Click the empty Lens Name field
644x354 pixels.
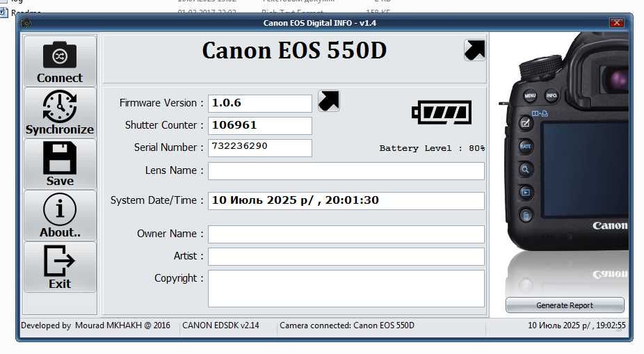click(346, 171)
